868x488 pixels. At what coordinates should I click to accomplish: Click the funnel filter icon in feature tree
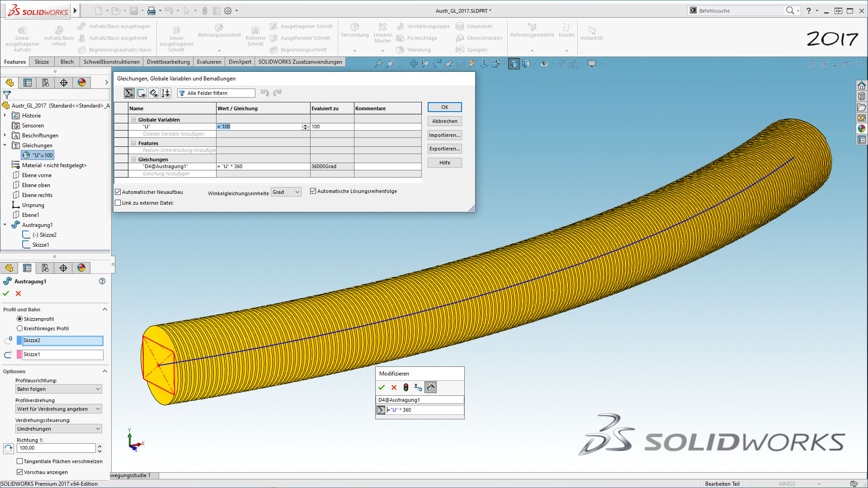[7, 95]
